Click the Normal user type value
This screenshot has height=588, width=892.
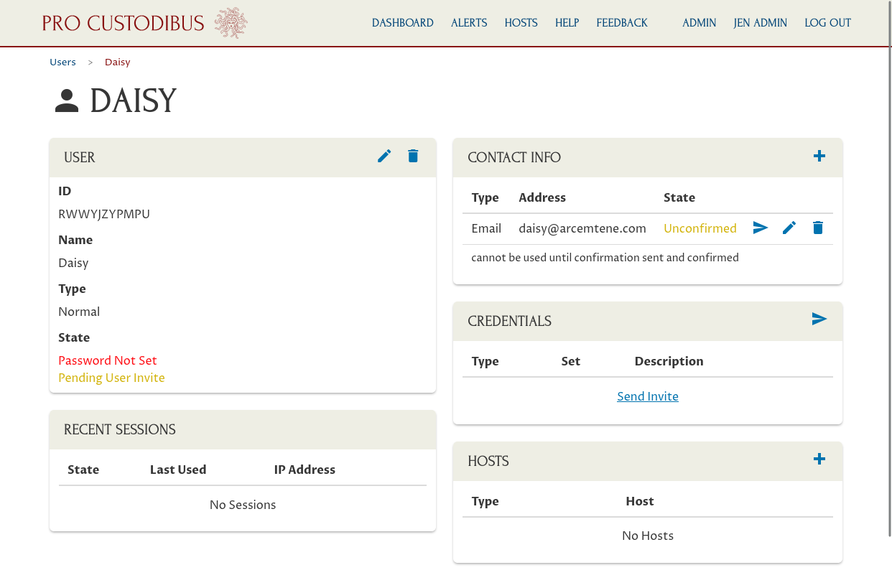click(79, 312)
